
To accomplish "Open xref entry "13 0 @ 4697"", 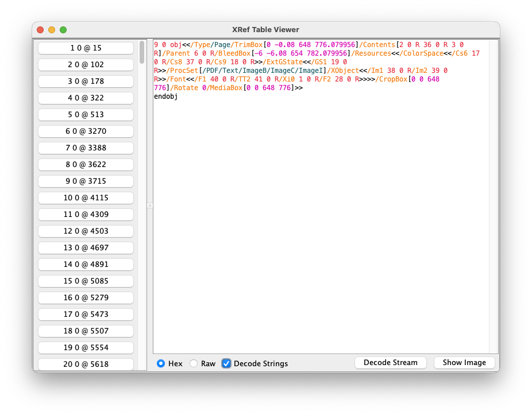I will (86, 247).
